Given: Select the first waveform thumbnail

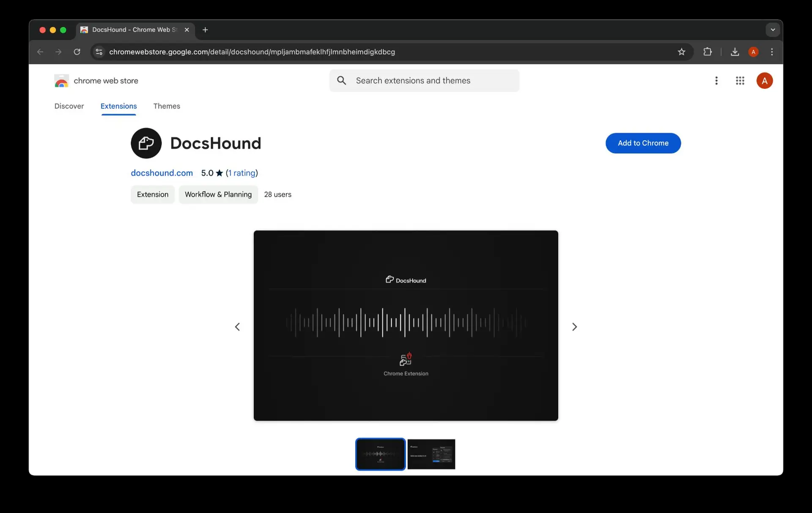Looking at the screenshot, I should point(380,454).
